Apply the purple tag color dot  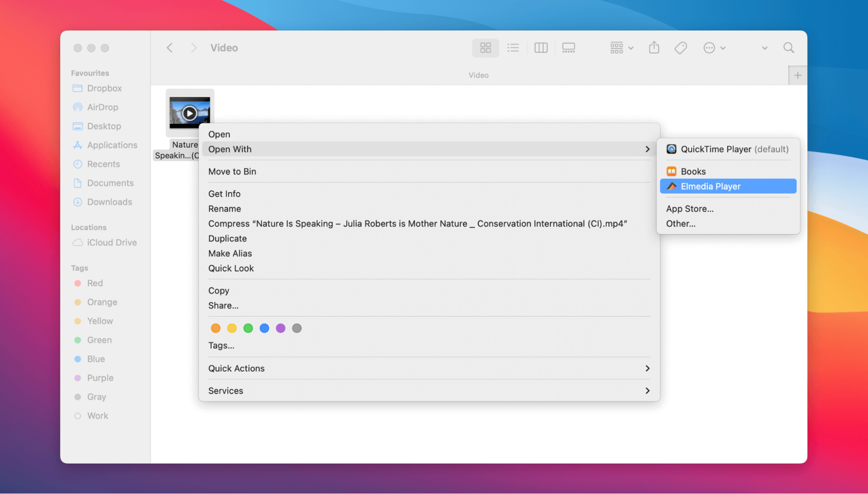pos(281,328)
